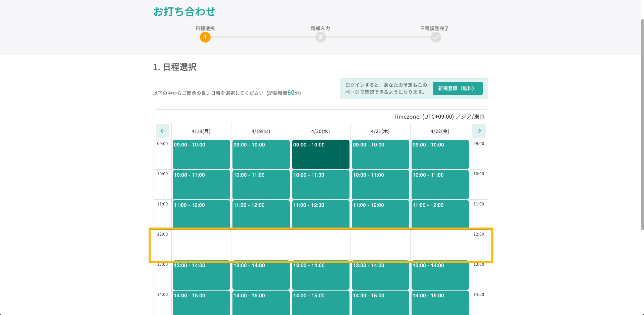The image size is (644, 315).
Task: Click the 4/18(月) column header
Action: tap(201, 131)
